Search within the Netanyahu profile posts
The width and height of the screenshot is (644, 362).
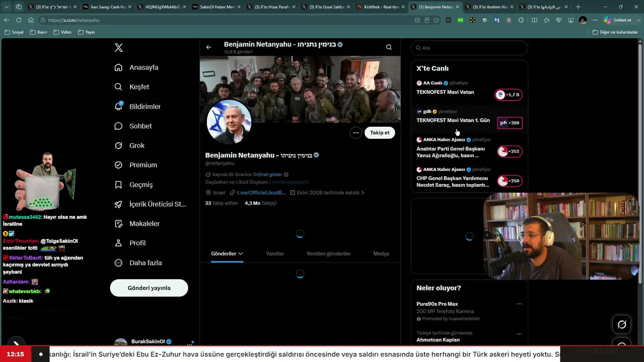(x=389, y=47)
